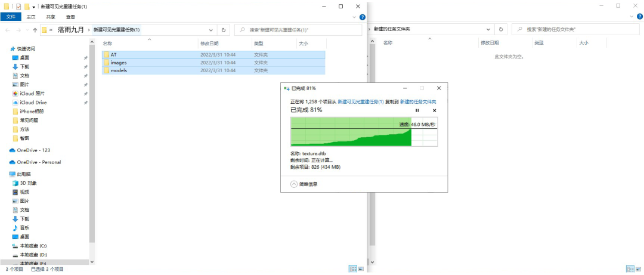Image resolution: width=644 pixels, height=275 pixels.
Task: Open the 常见问题 folder
Action: point(29,120)
